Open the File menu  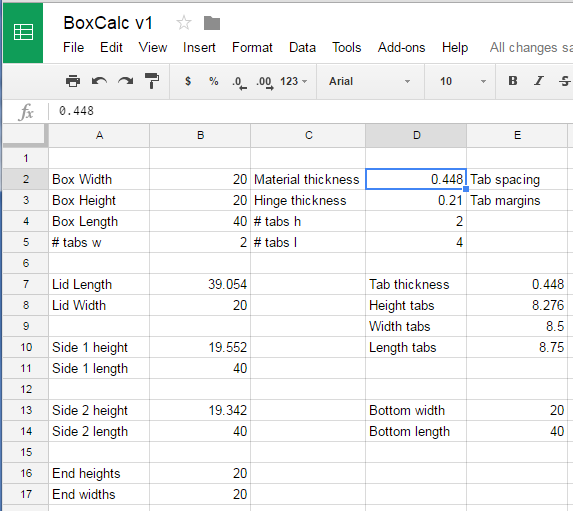[73, 48]
